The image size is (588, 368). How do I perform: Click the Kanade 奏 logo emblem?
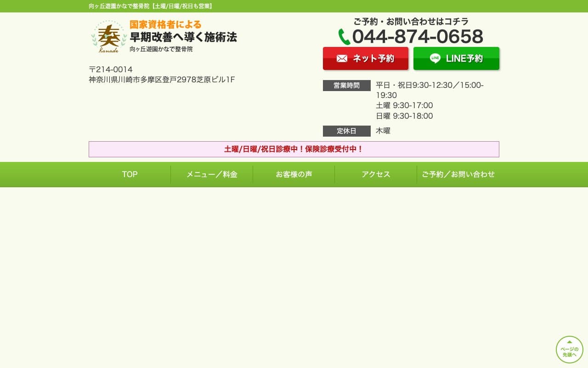(x=108, y=36)
